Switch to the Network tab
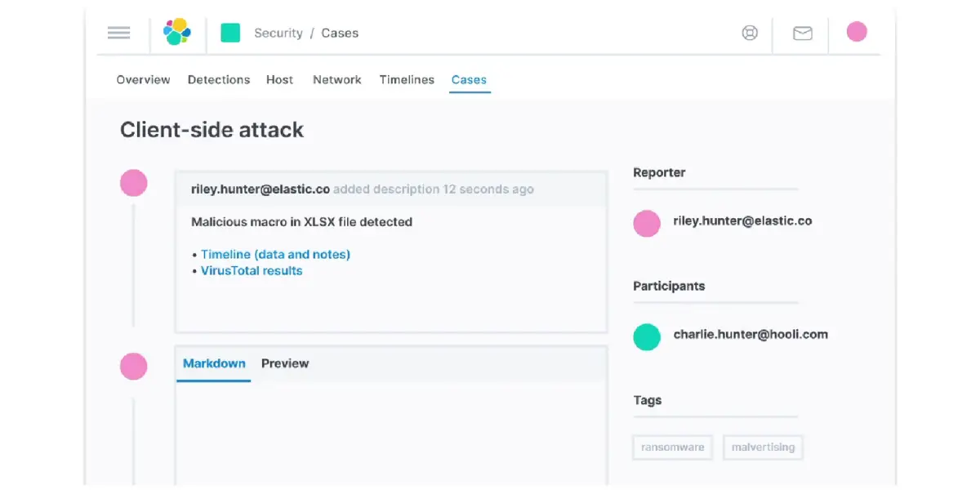 337,80
